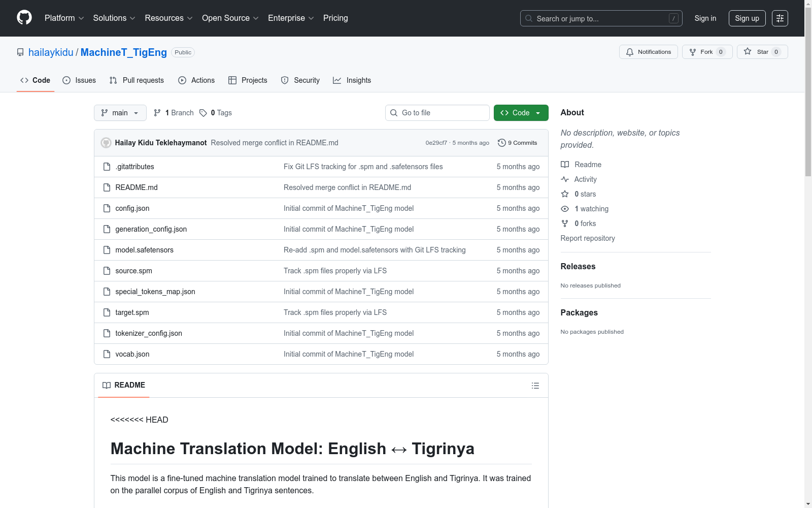Open Hailay Kidu Teklehaymanot author link
This screenshot has height=508, width=812.
(x=161, y=143)
